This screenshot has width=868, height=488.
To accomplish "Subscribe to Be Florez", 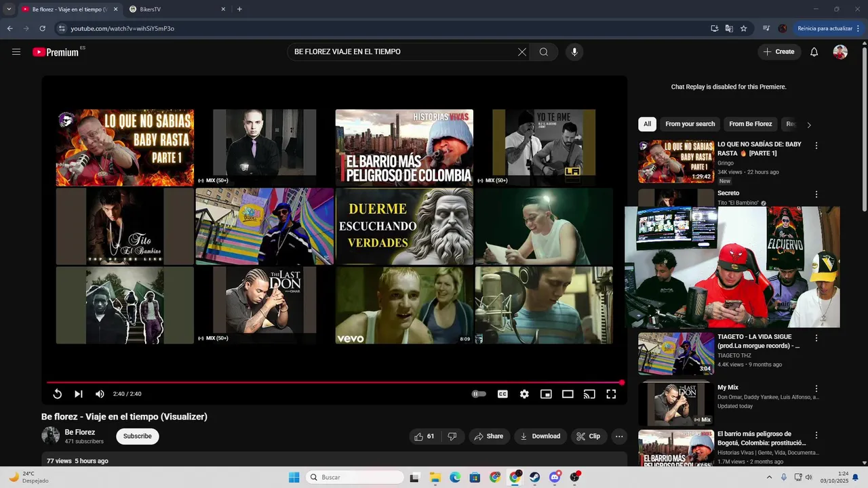I will [138, 436].
